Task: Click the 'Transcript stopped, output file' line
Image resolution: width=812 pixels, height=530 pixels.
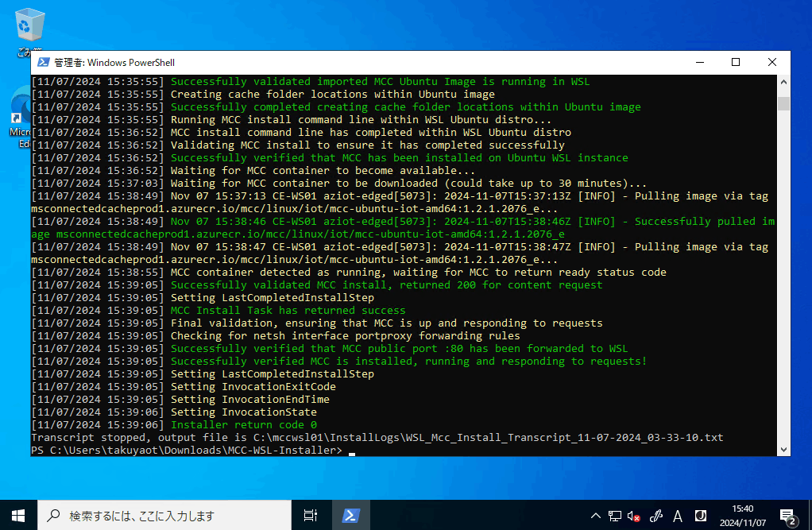Action: point(377,437)
